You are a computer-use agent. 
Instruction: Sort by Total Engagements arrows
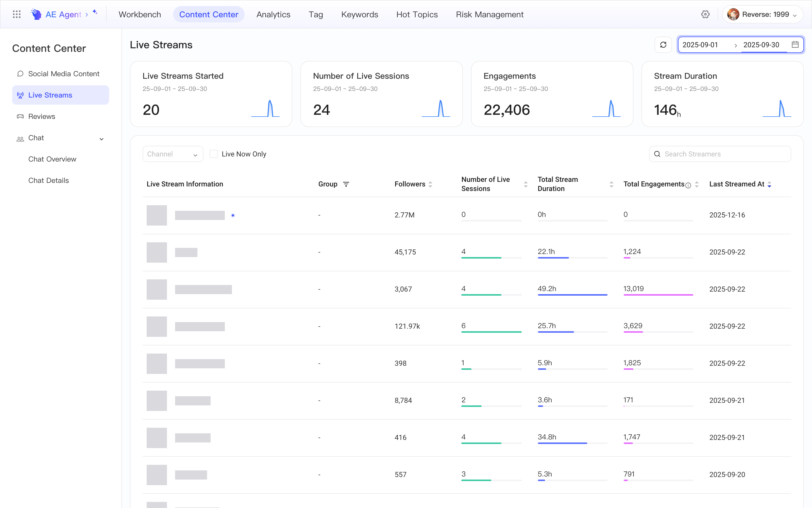click(x=697, y=184)
